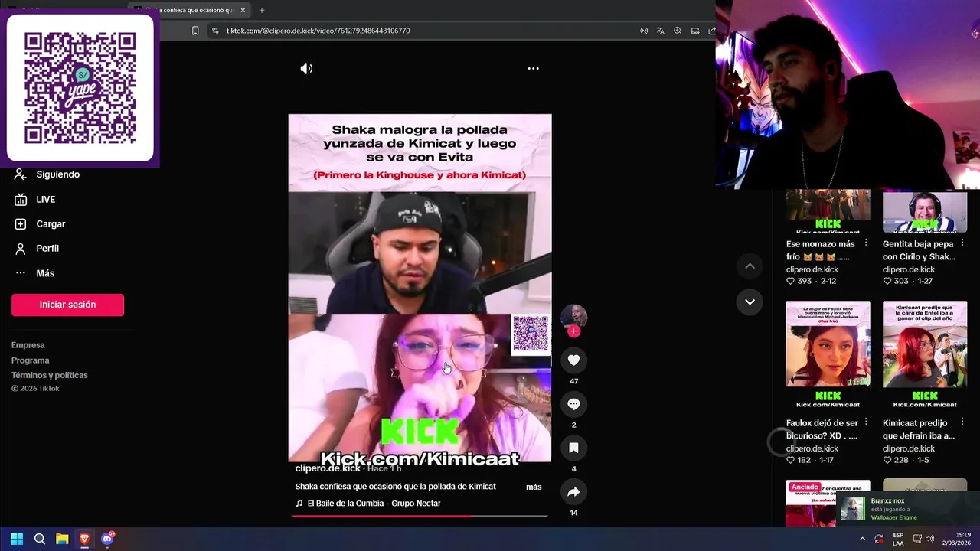The image size is (980, 551).
Task: Click the heart with 182 likes
Action: click(791, 460)
